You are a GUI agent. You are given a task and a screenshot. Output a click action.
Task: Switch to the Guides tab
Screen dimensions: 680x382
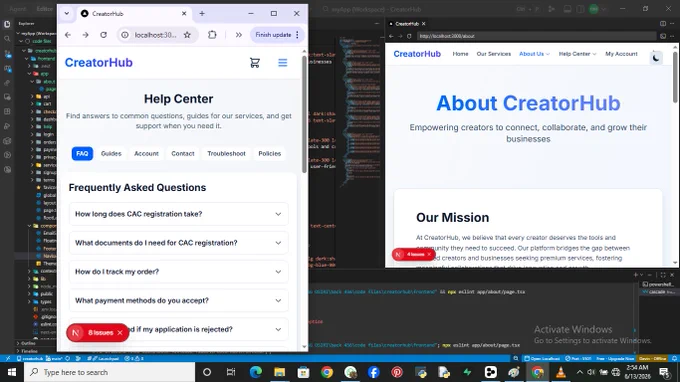click(111, 153)
